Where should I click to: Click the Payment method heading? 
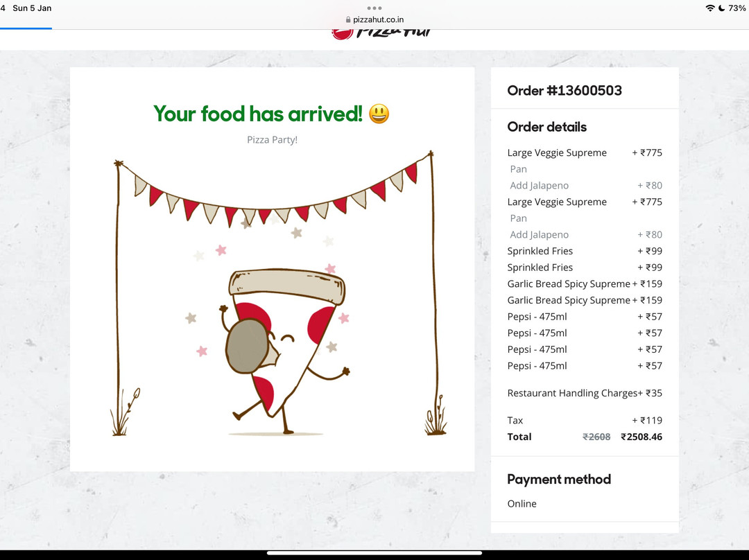(x=559, y=480)
